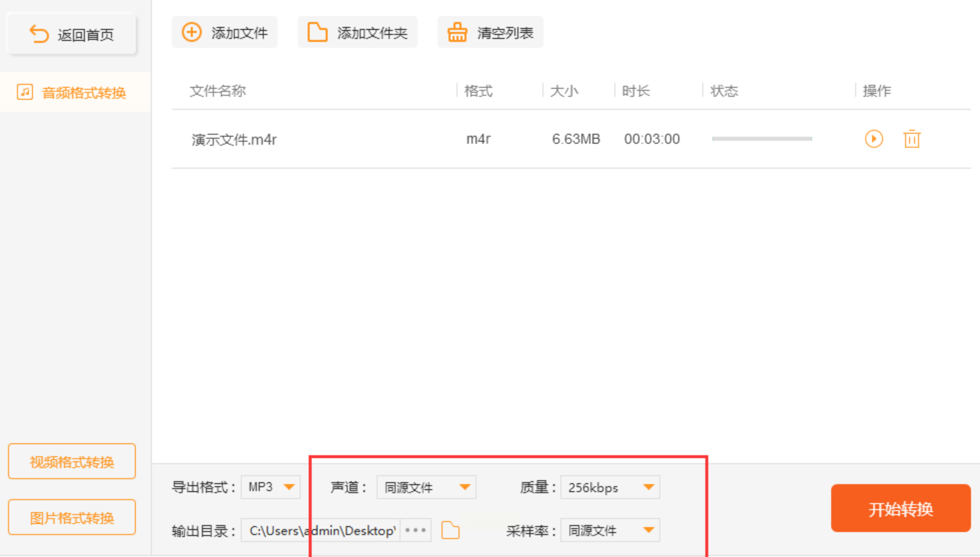This screenshot has width=980, height=557.
Task: Open the MP3 export format dropdown
Action: [x=271, y=487]
